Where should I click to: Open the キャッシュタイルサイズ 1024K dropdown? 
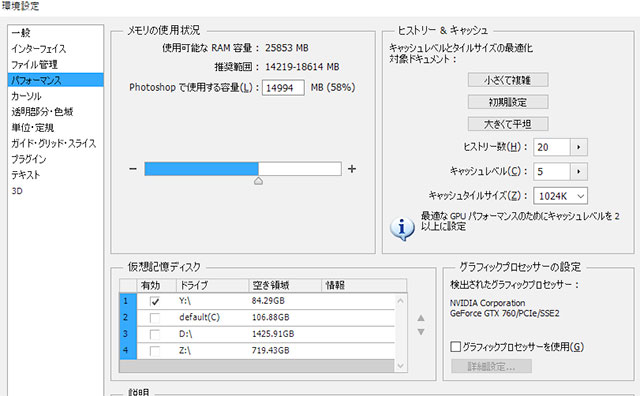pos(560,196)
